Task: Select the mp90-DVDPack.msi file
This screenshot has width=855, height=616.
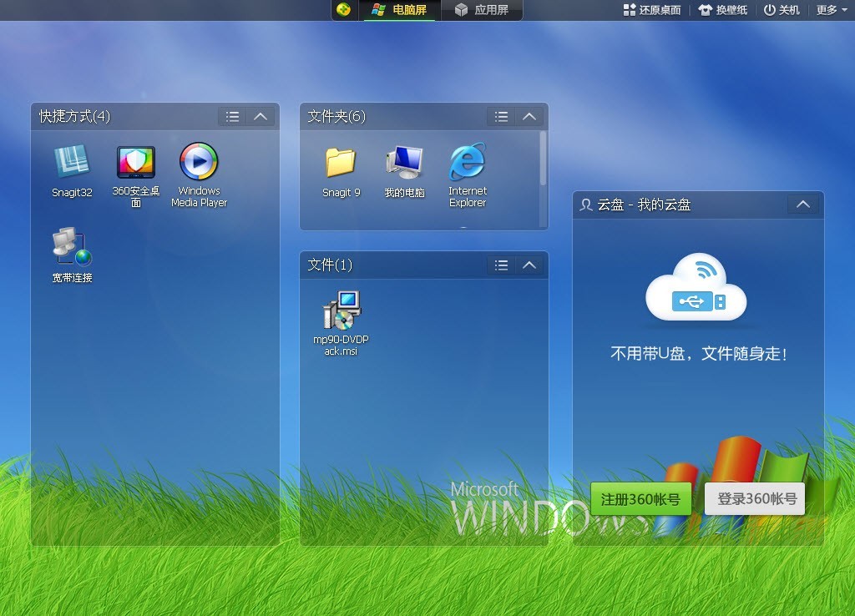Action: [341, 311]
